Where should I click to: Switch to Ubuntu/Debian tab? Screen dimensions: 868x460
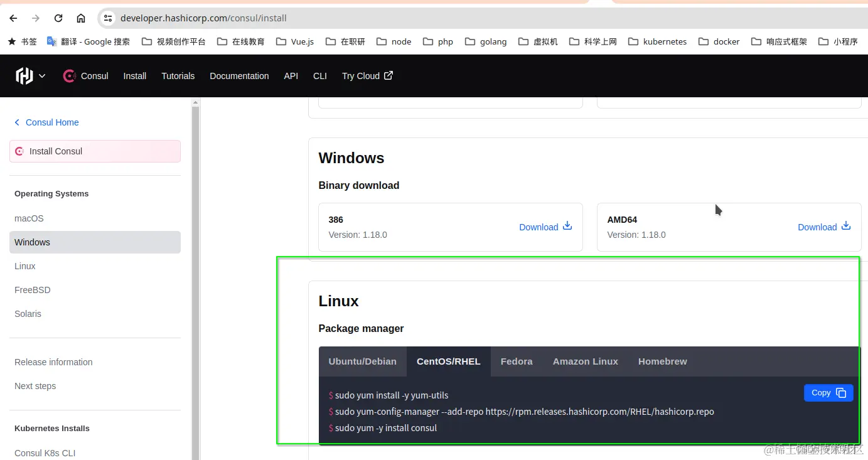click(363, 361)
